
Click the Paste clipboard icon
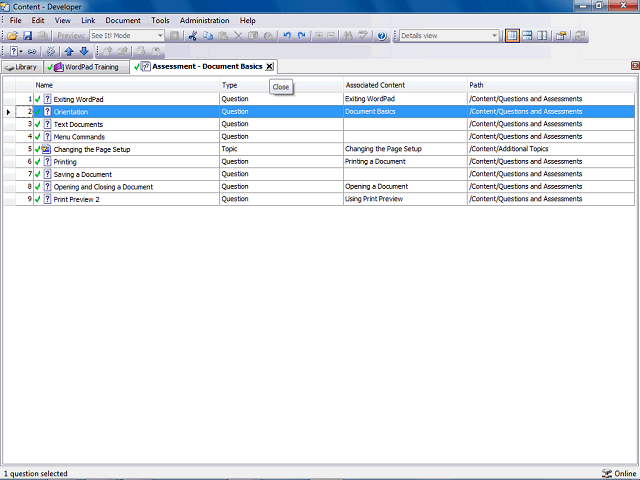[x=223, y=36]
